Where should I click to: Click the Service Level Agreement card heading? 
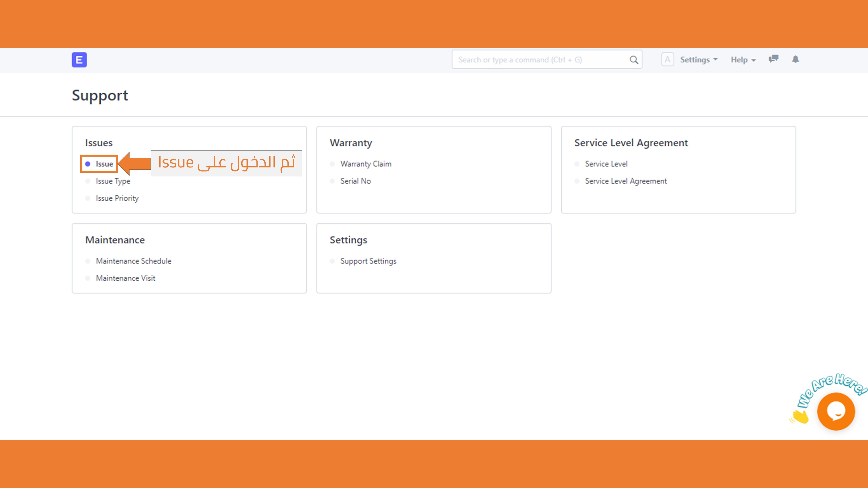pos(631,143)
